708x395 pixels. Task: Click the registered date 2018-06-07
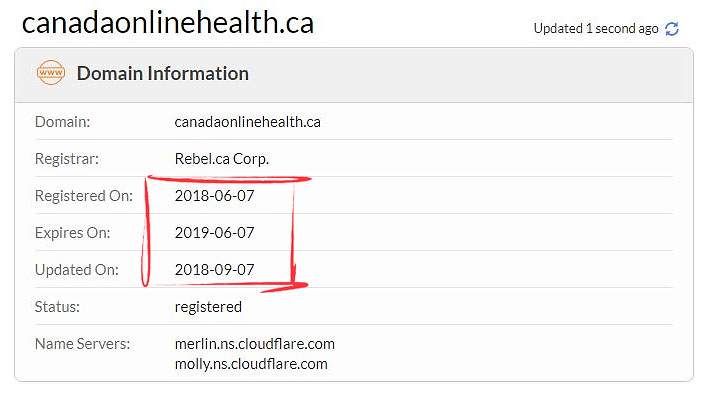coord(214,195)
